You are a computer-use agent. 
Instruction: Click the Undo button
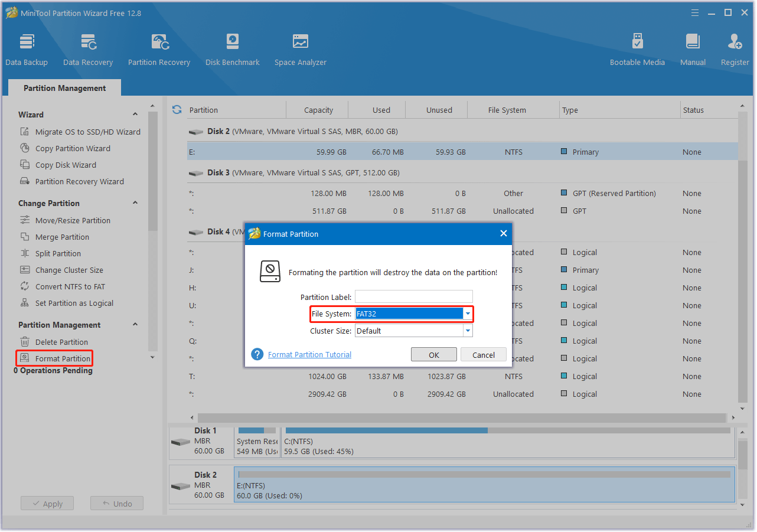117,504
